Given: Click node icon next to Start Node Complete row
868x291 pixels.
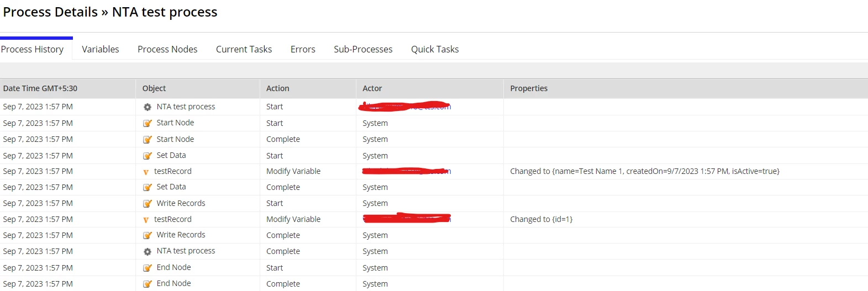Looking at the screenshot, I should [x=148, y=140].
